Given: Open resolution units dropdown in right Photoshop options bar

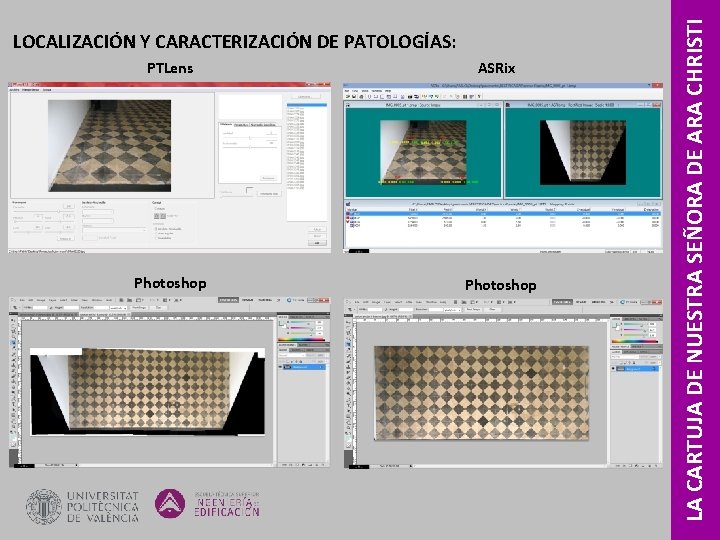Looking at the screenshot, I should (453, 310).
